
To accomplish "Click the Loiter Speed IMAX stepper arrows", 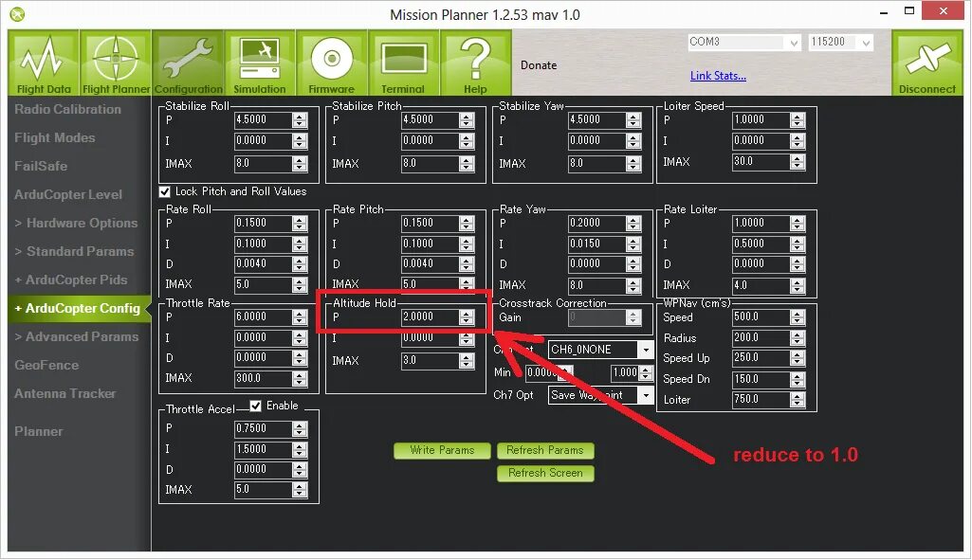I will pyautogui.click(x=798, y=162).
